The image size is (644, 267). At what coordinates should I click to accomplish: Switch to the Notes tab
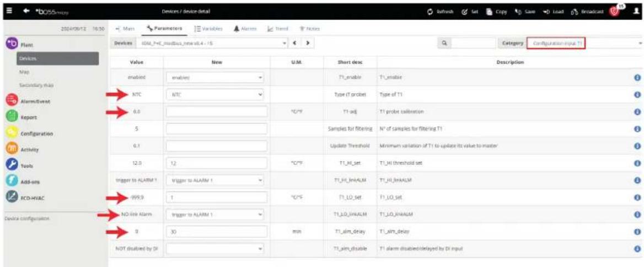click(310, 29)
